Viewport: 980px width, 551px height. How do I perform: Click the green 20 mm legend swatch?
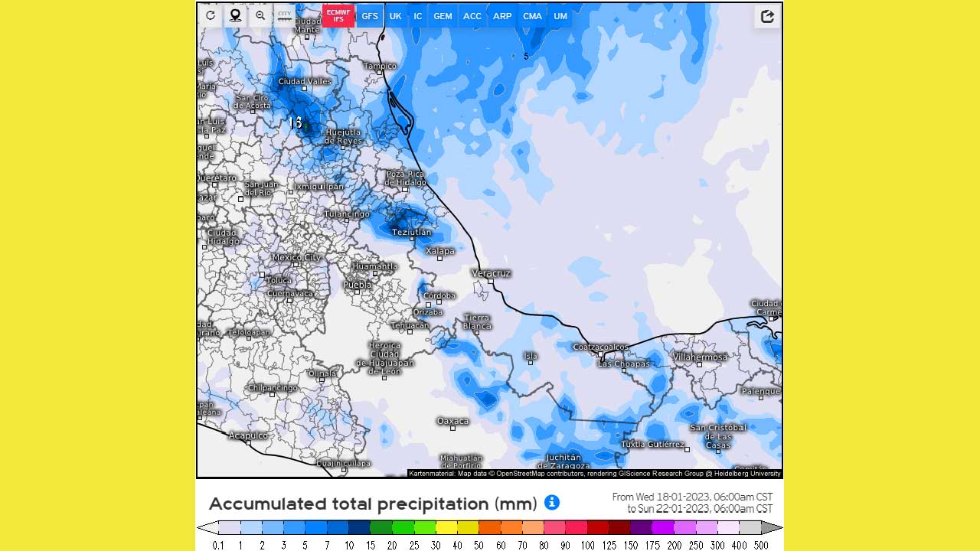403,527
